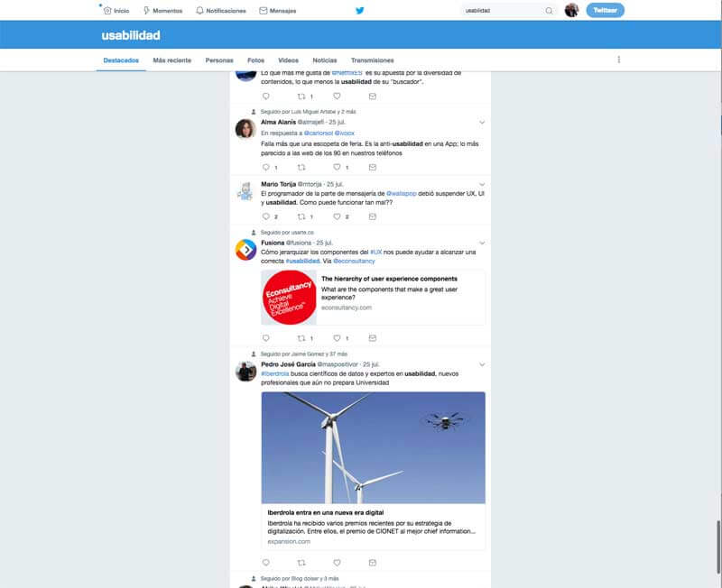Click the expansion.com source text
The height and width of the screenshot is (588, 722).
[x=289, y=541]
